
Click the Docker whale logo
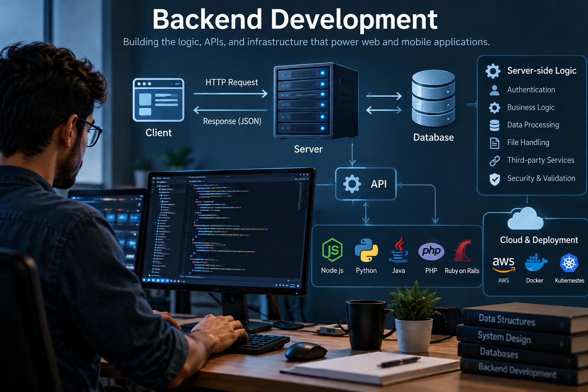point(536,263)
